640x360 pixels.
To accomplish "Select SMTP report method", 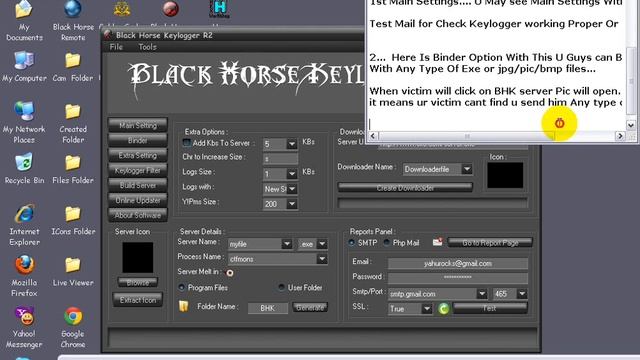I will (352, 242).
